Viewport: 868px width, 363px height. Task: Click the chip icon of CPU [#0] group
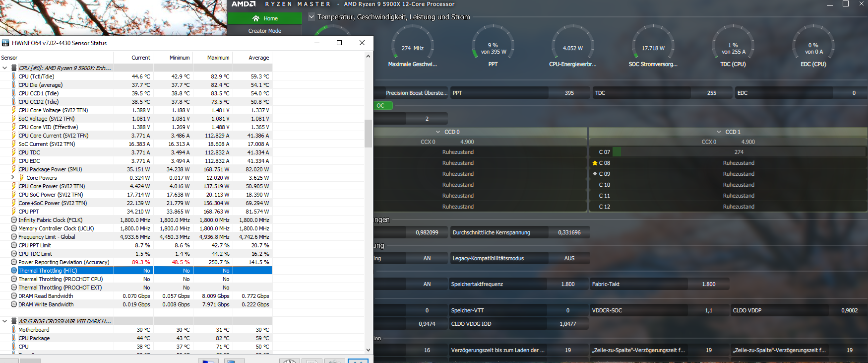pos(13,68)
